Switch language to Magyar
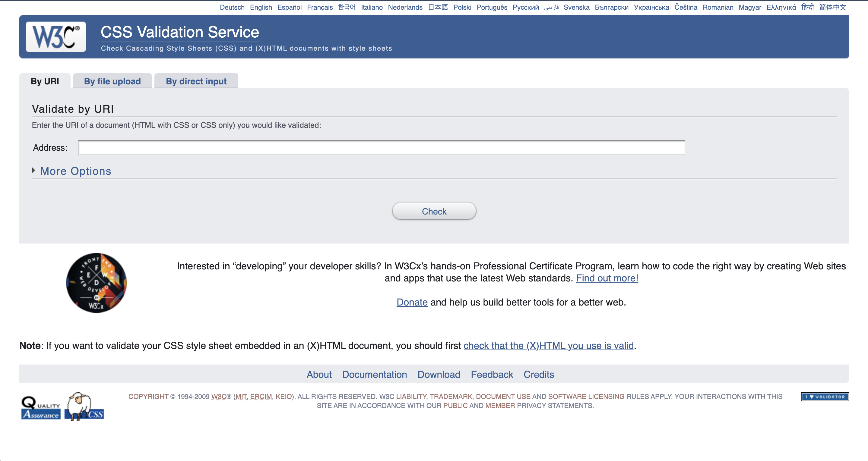This screenshot has height=461, width=868. [750, 8]
